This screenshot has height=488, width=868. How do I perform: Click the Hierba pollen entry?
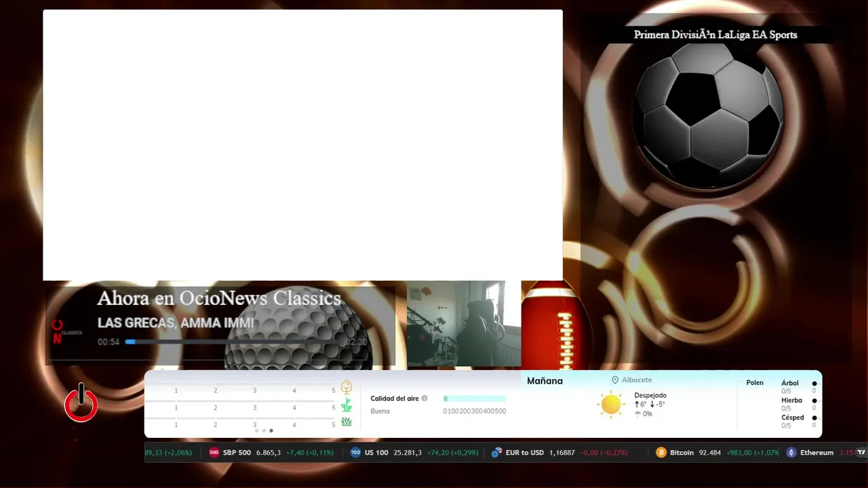pos(791,401)
